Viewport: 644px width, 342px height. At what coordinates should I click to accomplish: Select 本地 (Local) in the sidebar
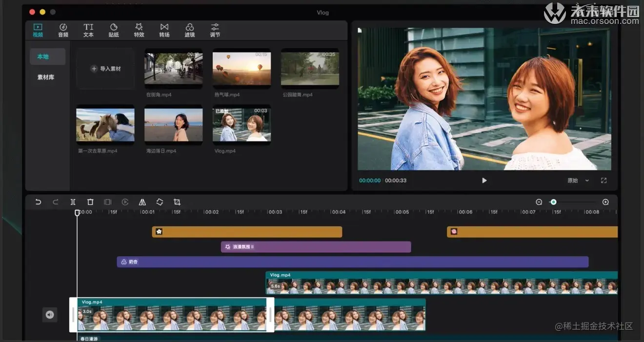47,57
